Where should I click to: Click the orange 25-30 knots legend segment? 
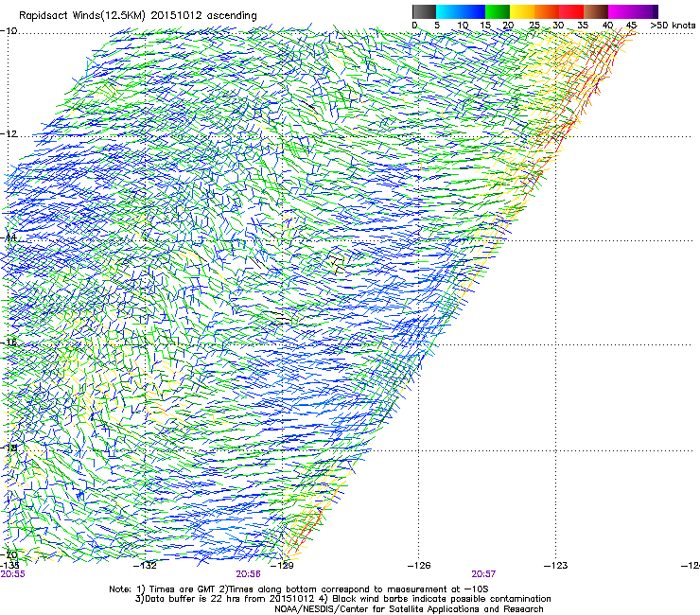[547, 11]
